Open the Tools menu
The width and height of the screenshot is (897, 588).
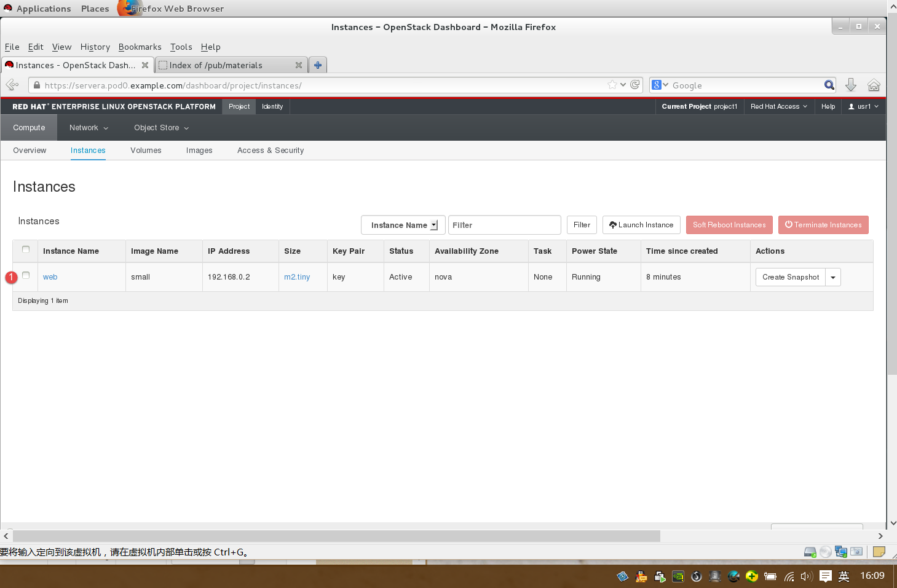coord(181,47)
